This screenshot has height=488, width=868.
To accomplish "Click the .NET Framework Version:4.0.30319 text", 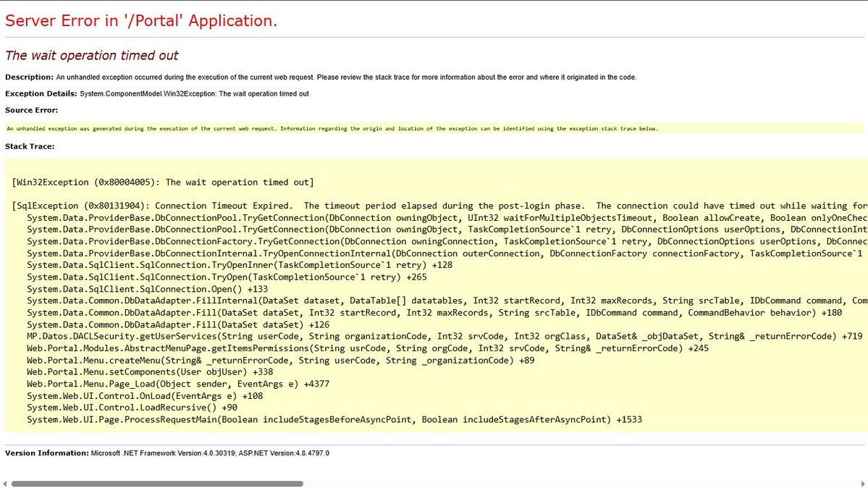I will tap(164, 453).
